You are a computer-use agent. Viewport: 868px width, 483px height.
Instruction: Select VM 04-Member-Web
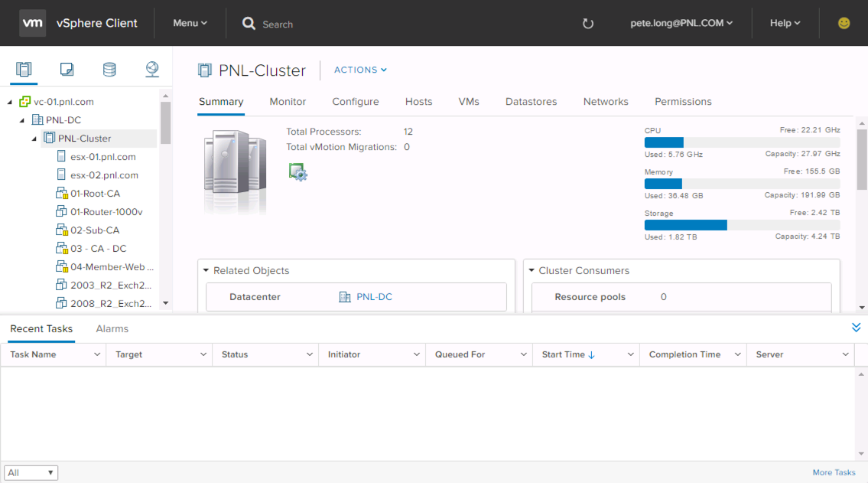[112, 266]
